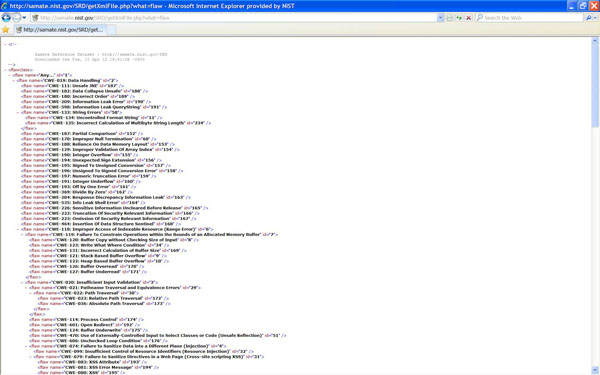Collapse CWE-079 Cross-site scripting XSS node

(x=30, y=357)
